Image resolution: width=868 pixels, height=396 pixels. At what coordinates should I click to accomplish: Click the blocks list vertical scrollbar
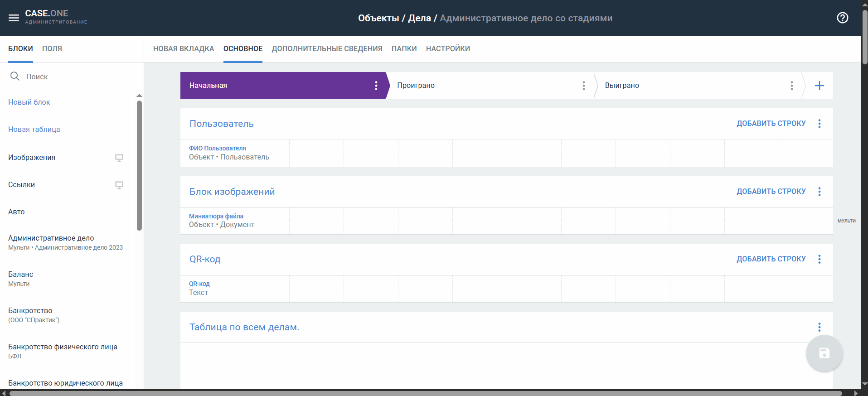coord(139,165)
